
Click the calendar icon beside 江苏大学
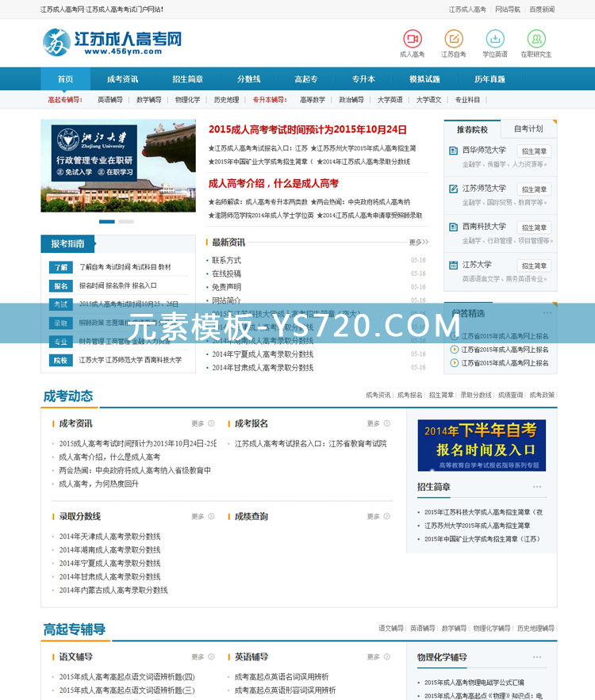point(454,266)
